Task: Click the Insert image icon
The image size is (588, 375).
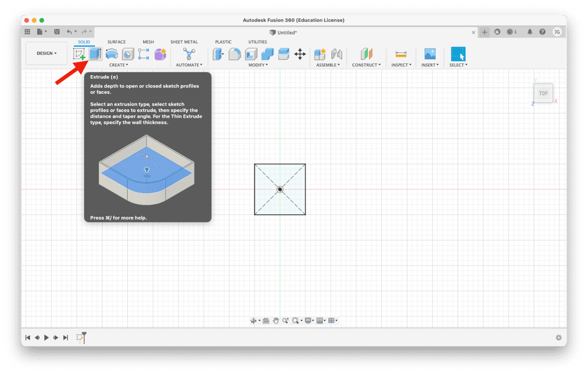Action: [x=430, y=54]
